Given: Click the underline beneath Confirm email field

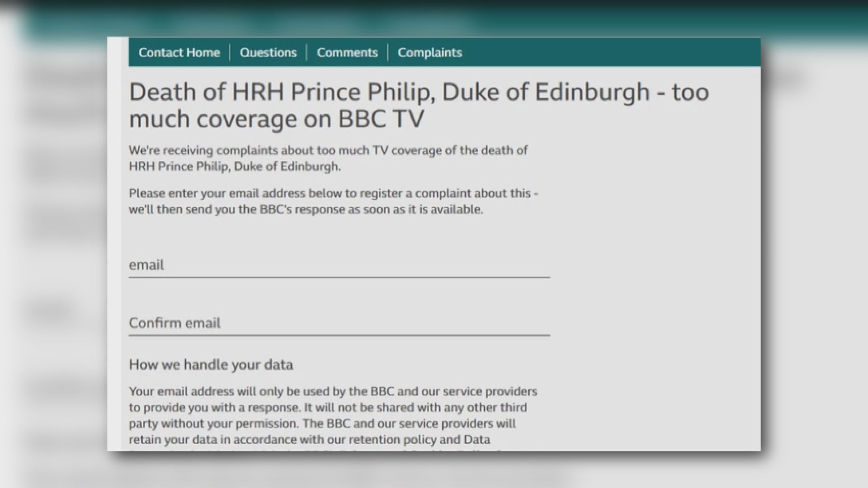Looking at the screenshot, I should [339, 335].
